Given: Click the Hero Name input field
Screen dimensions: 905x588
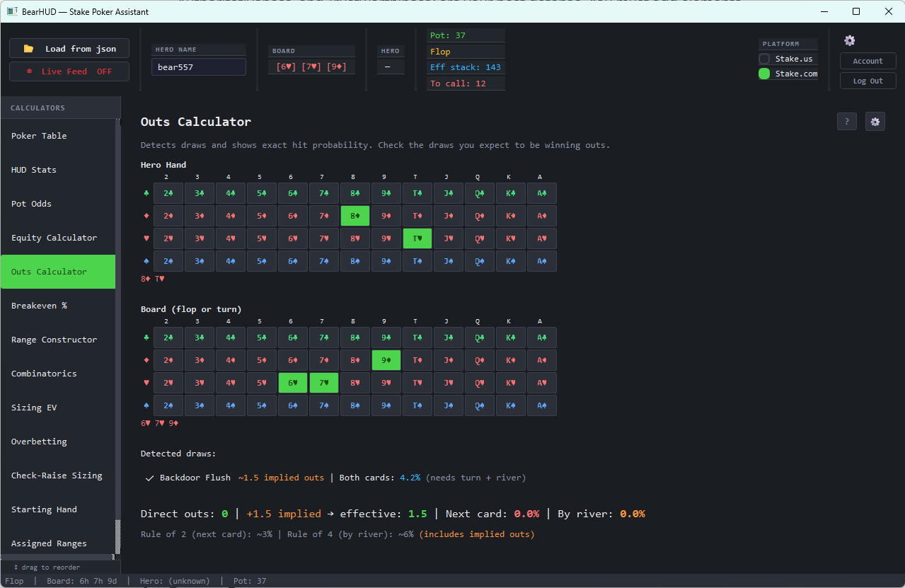Looking at the screenshot, I should (199, 67).
